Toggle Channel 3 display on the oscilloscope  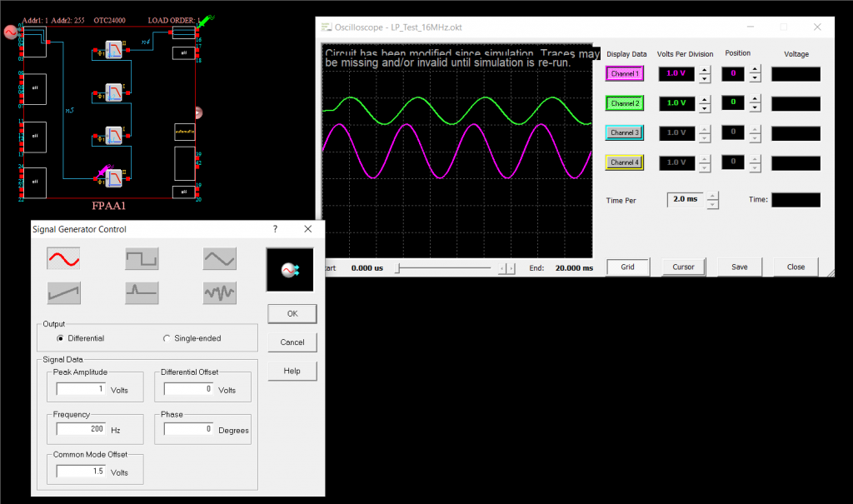pyautogui.click(x=625, y=132)
